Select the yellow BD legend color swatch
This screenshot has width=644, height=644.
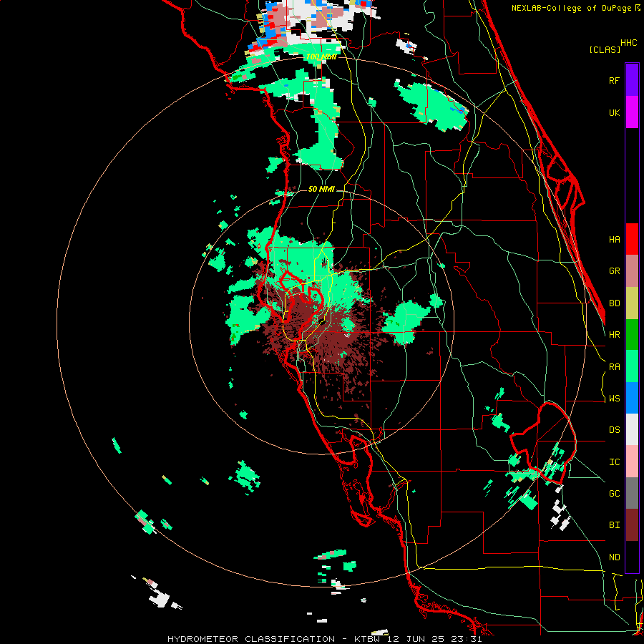[x=632, y=303]
